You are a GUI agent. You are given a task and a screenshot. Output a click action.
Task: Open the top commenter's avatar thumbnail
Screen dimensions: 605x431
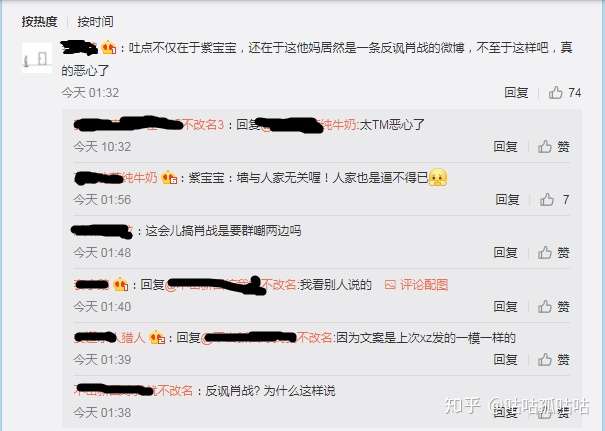(x=37, y=58)
